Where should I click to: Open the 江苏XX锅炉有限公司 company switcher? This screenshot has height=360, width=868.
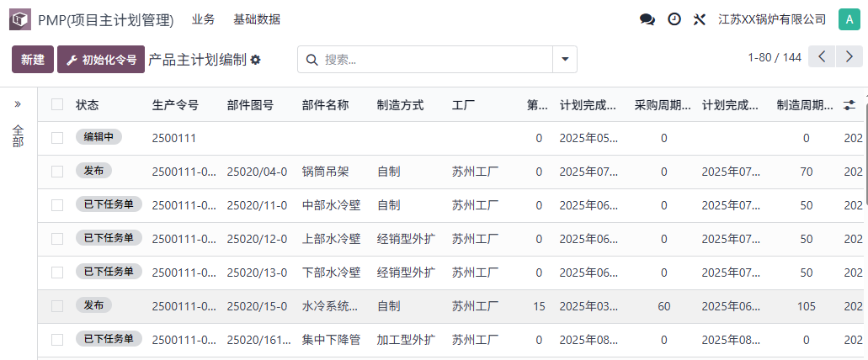[x=771, y=19]
